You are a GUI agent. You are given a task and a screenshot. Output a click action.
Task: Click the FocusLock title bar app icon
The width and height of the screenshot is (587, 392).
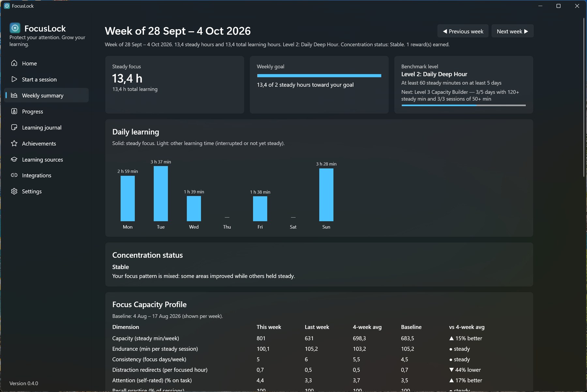point(7,6)
